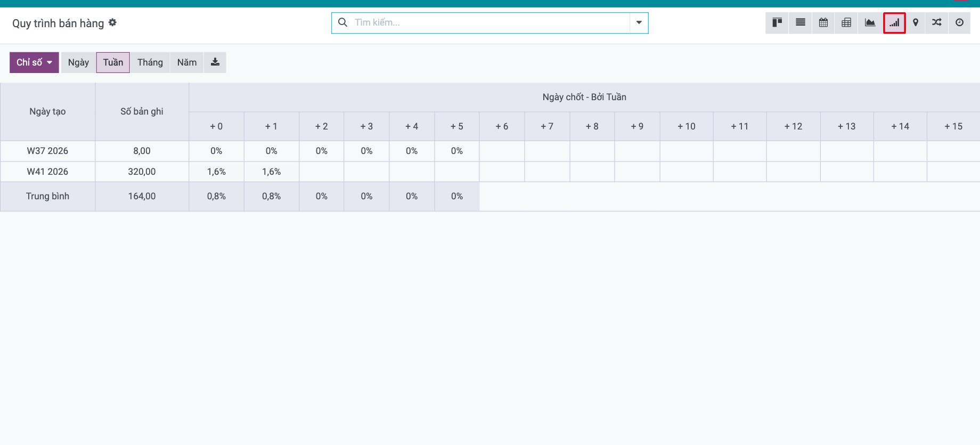Select Ngày interval
This screenshot has width=980, height=445.
click(x=78, y=62)
